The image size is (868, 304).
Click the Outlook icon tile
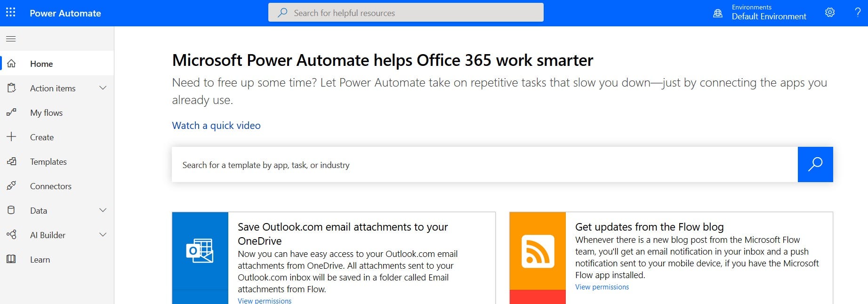[200, 251]
